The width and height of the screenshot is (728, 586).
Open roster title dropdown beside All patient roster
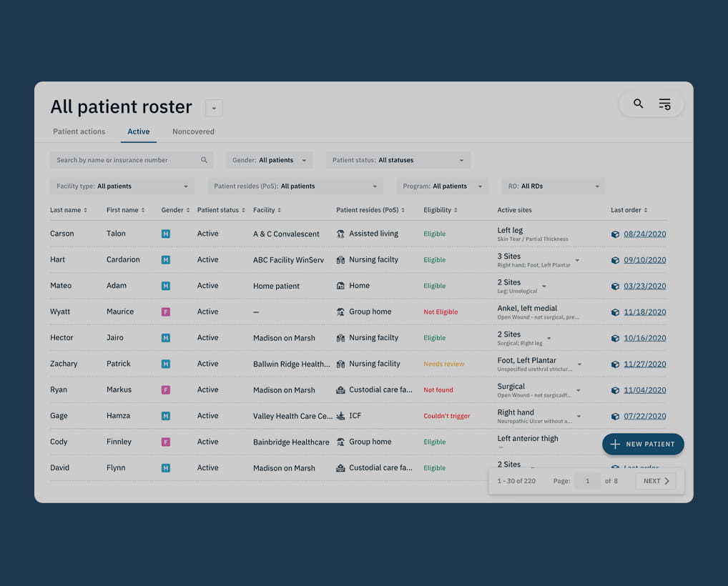(214, 108)
